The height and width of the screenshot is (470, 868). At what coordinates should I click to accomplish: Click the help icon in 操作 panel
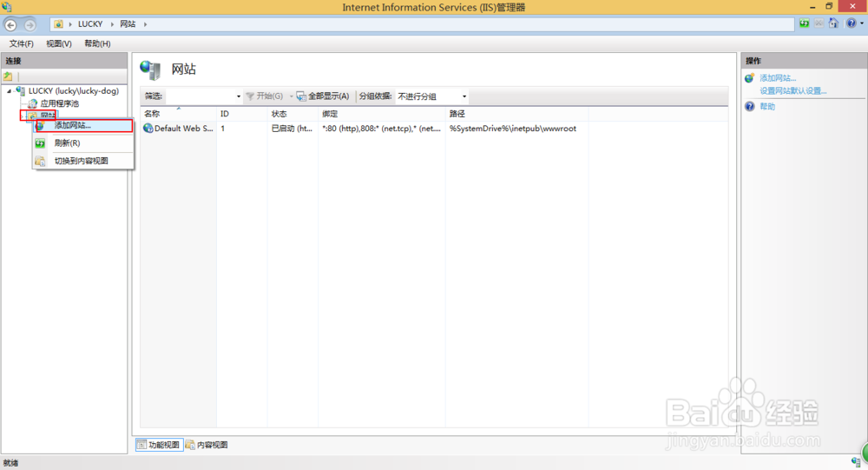pyautogui.click(x=750, y=106)
